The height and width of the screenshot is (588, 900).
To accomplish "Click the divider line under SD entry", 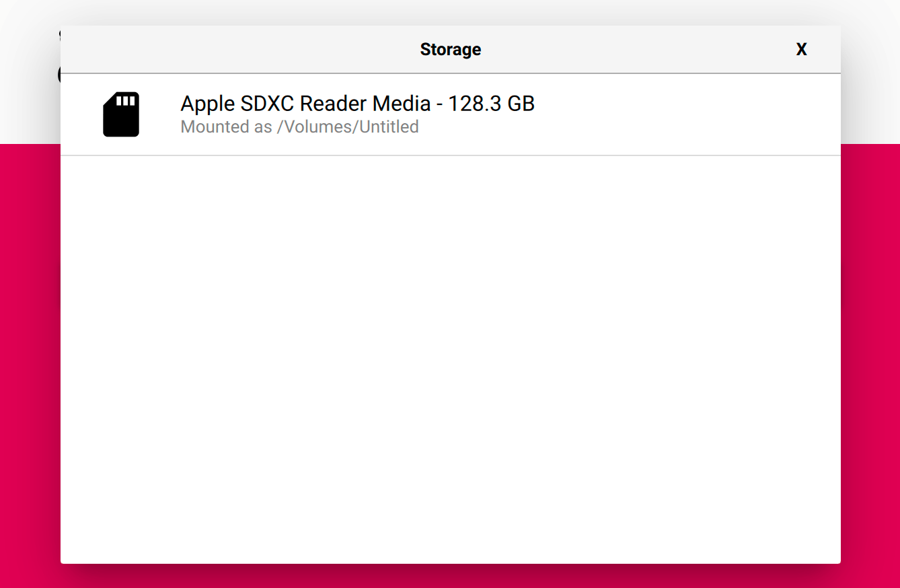I will (x=450, y=155).
